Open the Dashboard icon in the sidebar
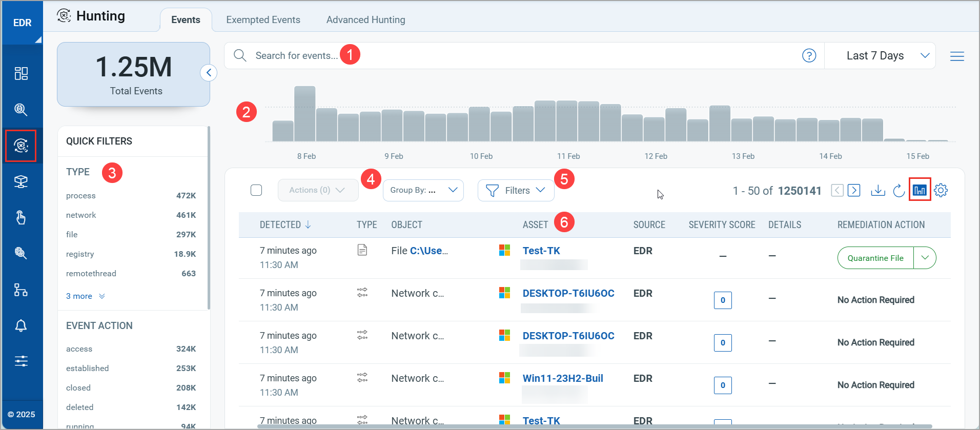980x430 pixels. [x=21, y=73]
